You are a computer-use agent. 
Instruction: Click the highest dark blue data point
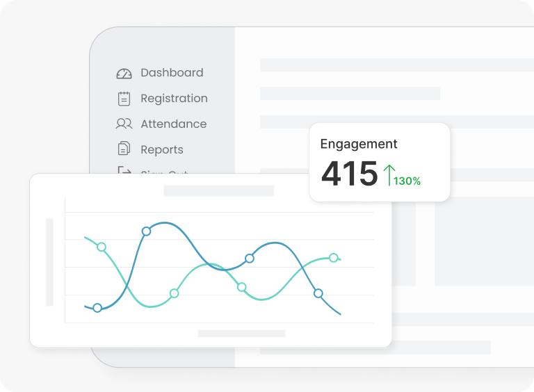[x=146, y=231]
